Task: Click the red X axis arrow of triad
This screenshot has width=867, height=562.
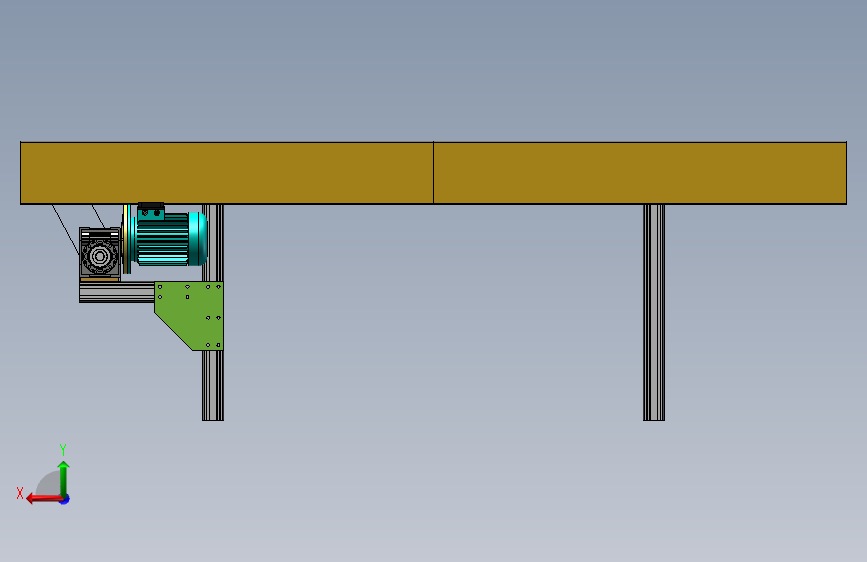Action: point(44,499)
